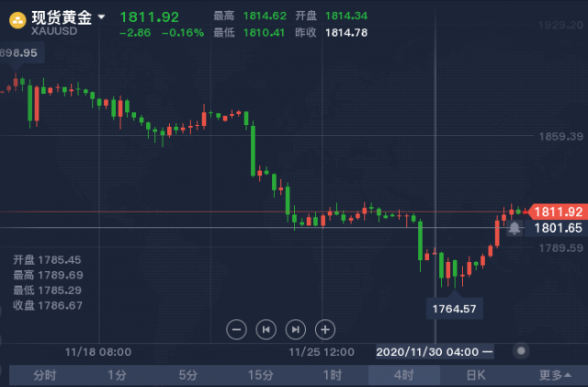Zoom out chart with minus button

pos(236,330)
